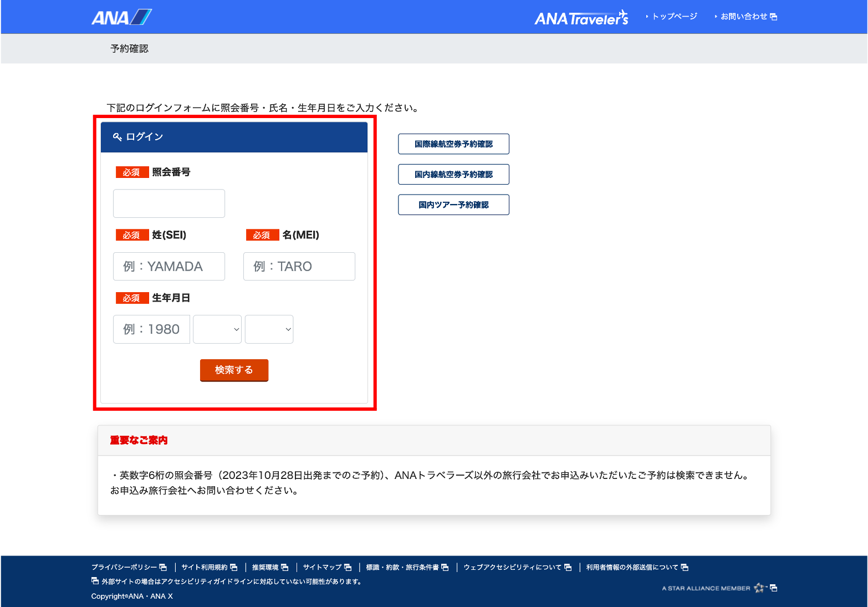Click the Star Alliance member logo
The width and height of the screenshot is (868, 607).
(713, 588)
